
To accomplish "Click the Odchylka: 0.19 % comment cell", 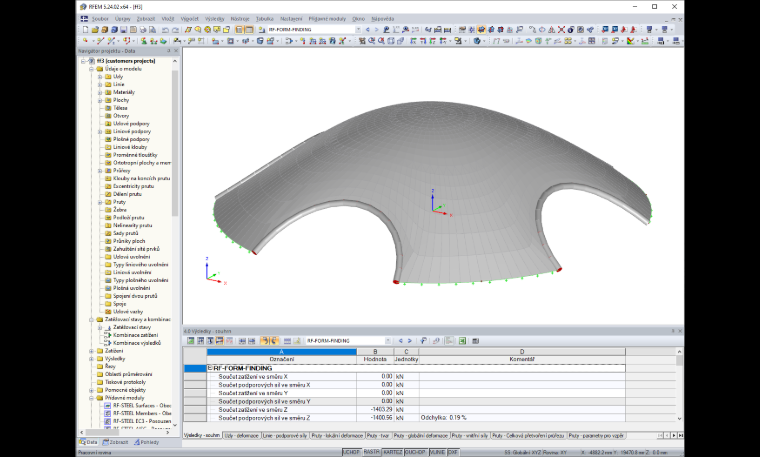I will (522, 417).
